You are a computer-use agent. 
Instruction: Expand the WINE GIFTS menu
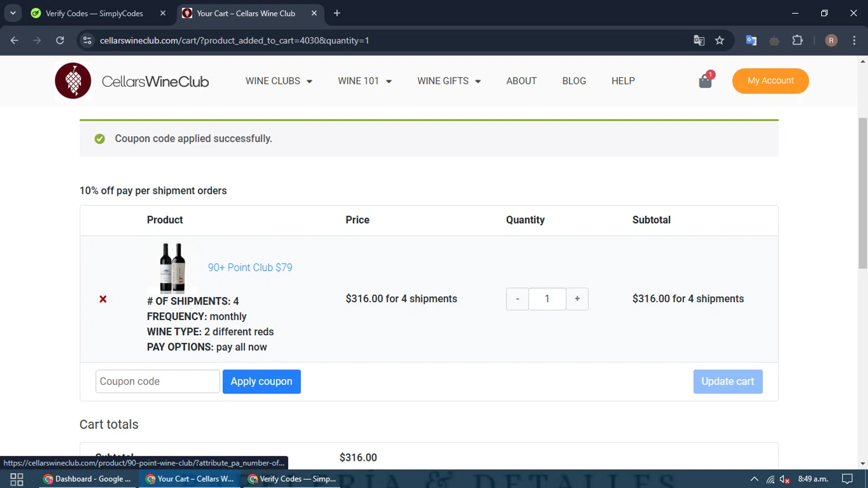[449, 81]
